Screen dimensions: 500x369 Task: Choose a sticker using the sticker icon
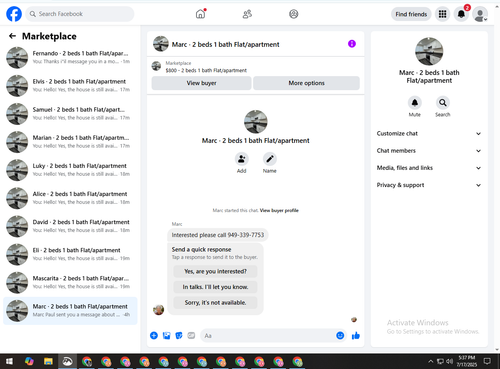click(x=179, y=336)
